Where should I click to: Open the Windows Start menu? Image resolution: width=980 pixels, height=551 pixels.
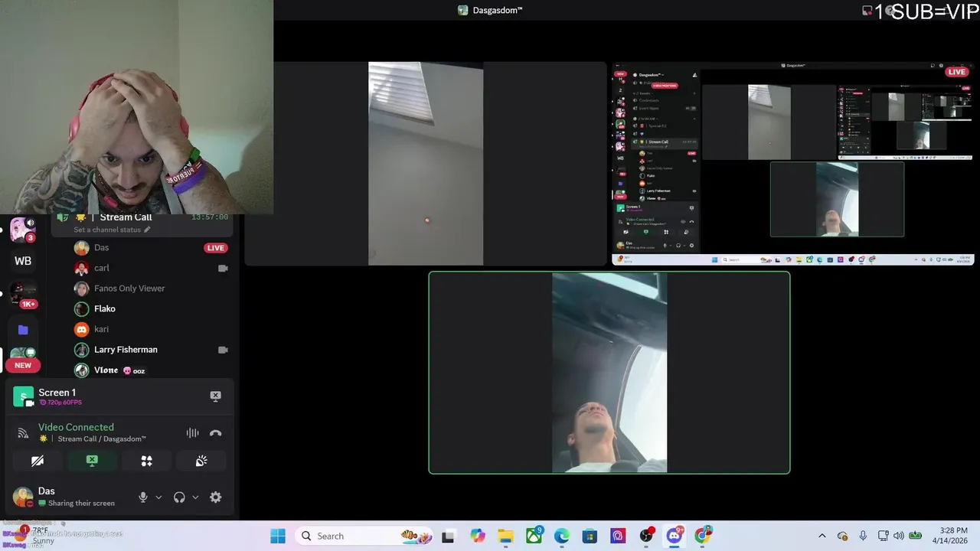[x=278, y=536]
